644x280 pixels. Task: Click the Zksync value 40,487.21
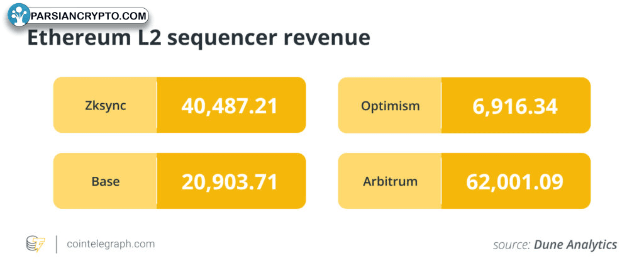click(x=230, y=106)
